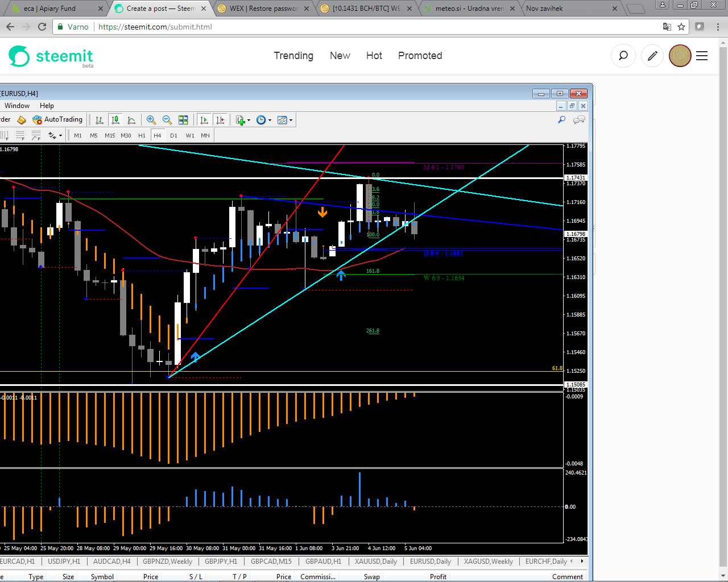Click the pencil icon to write post
This screenshot has height=582, width=728.
click(652, 56)
